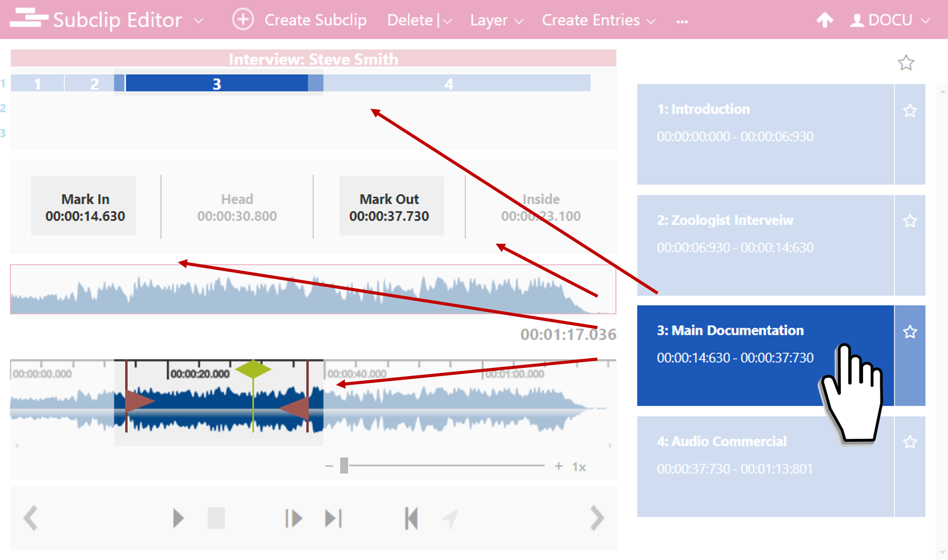Image resolution: width=948 pixels, height=560 pixels.
Task: Toggle favorite star on Zoologist Interview subclip
Action: (x=910, y=221)
